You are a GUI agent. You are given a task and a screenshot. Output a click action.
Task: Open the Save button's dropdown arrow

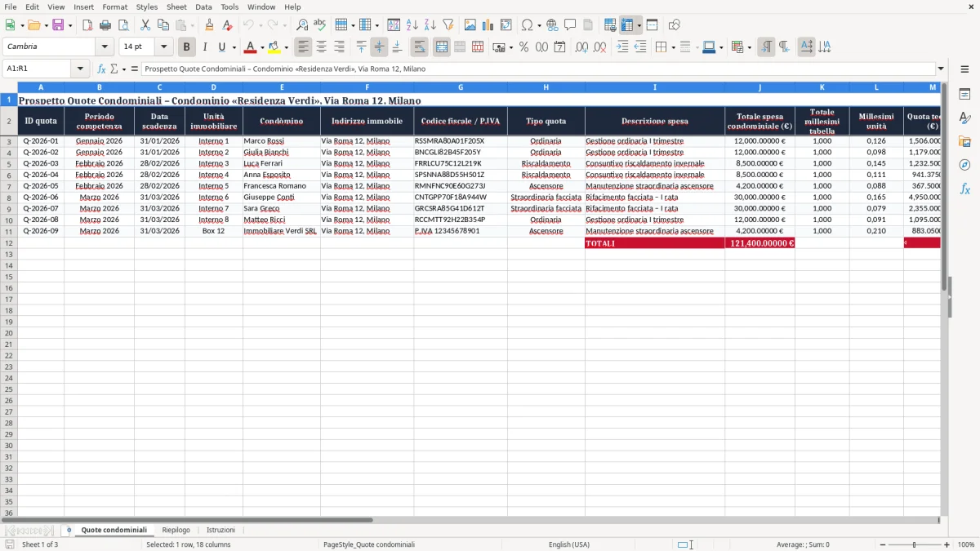coord(69,25)
